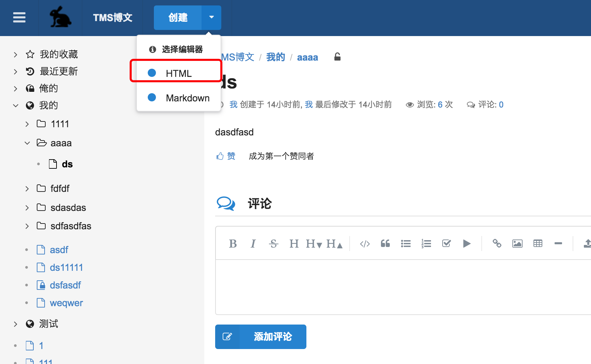The image size is (591, 364).
Task: Insert an image with picture icon
Action: (517, 244)
